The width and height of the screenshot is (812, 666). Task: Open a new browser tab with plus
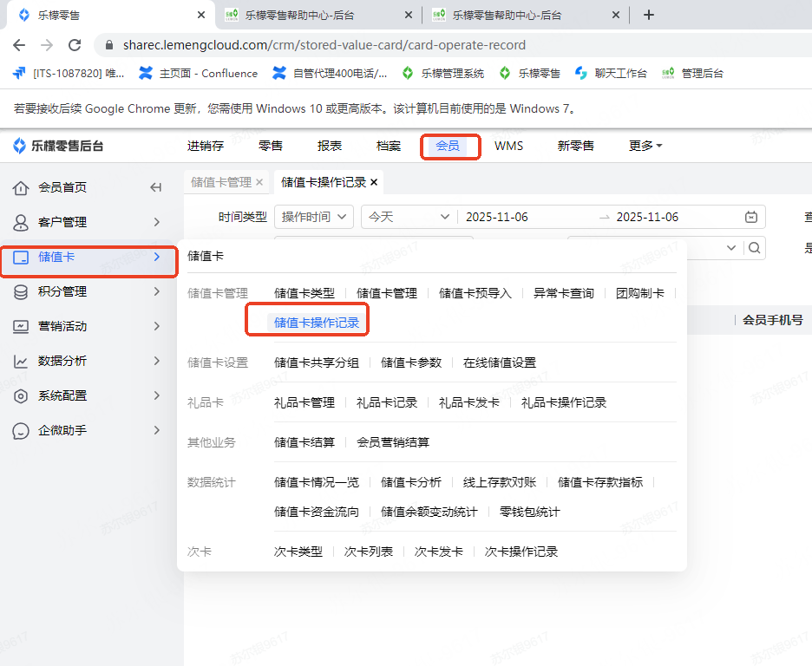click(648, 15)
